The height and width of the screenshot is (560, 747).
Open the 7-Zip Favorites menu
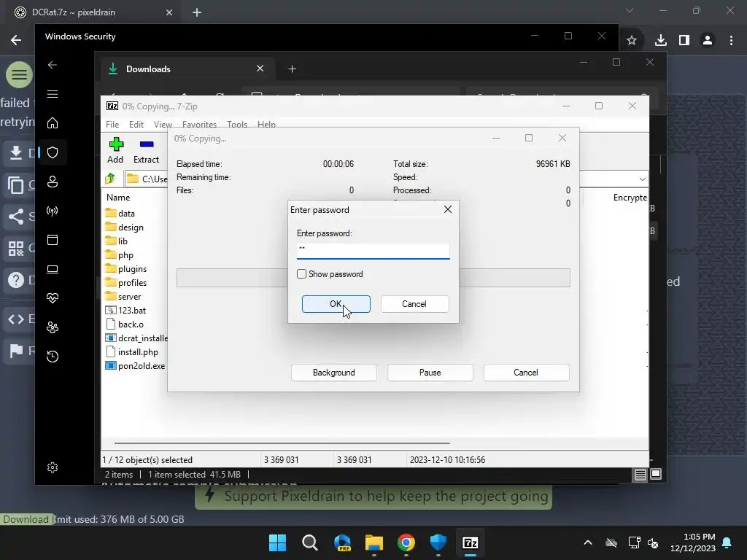199,124
